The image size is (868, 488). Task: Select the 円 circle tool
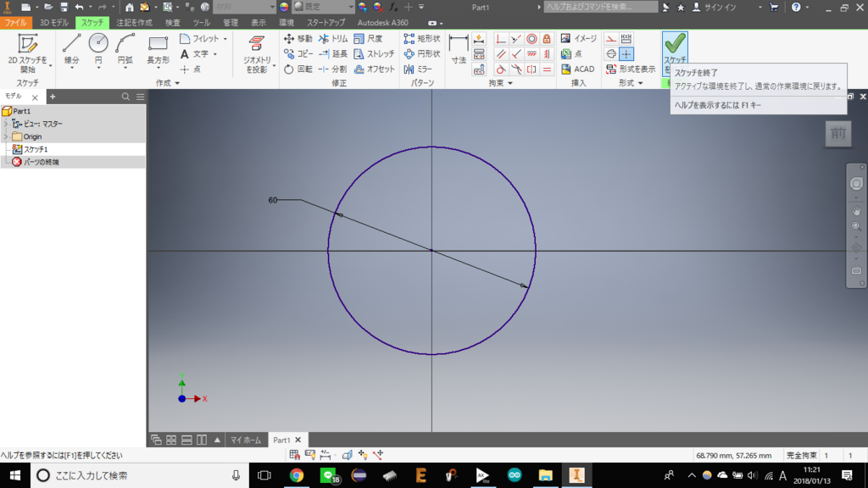(98, 48)
